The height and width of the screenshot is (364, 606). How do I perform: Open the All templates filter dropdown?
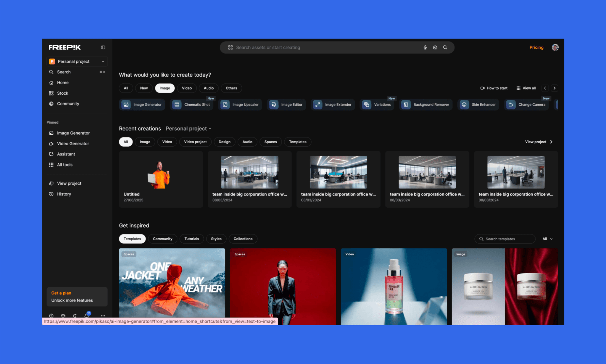coord(547,239)
